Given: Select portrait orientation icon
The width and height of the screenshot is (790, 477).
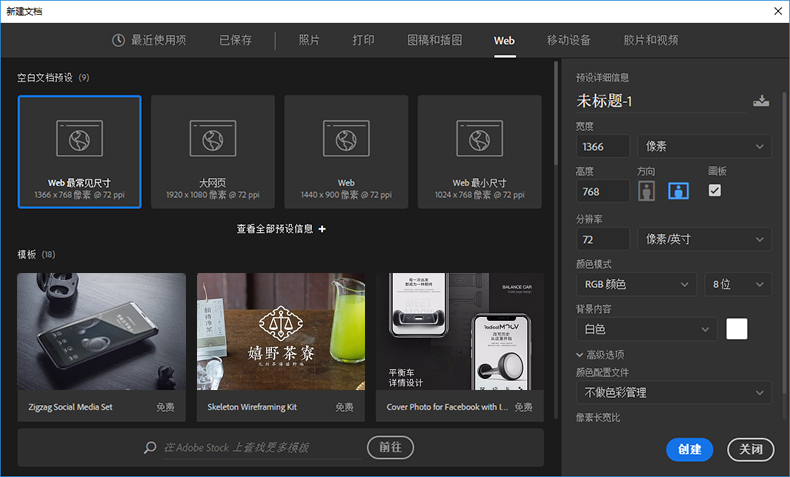Looking at the screenshot, I should [646, 191].
